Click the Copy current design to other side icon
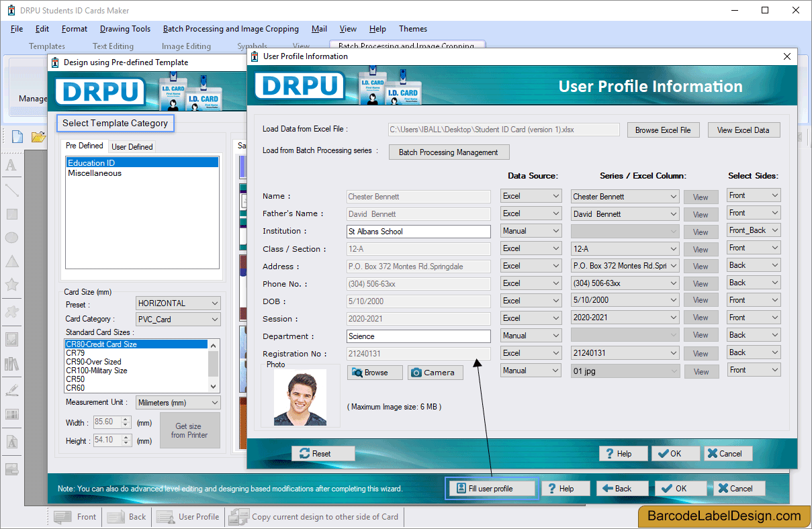 [x=238, y=517]
